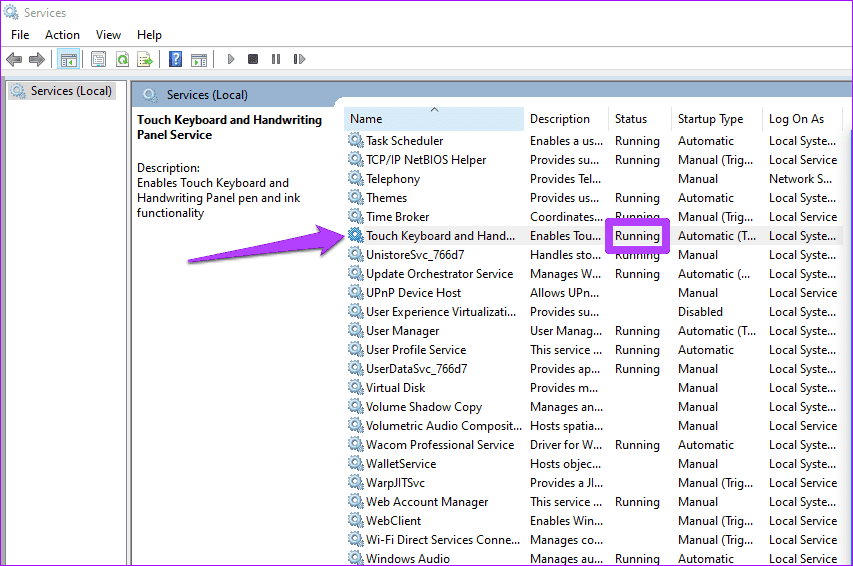Screen dimensions: 853x566
Task: Click the gear icon beside Wacom Professional Service
Action: tap(355, 445)
